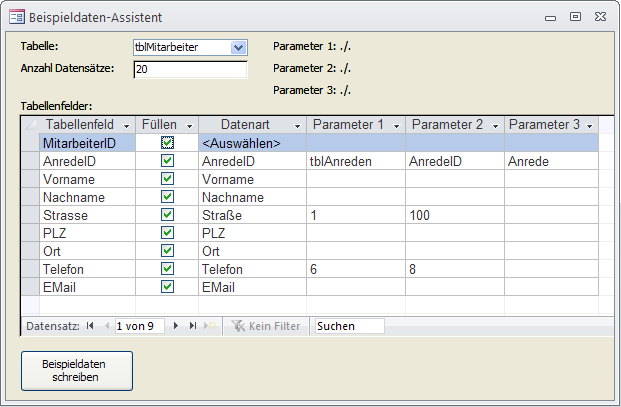Click the Suchen search box
The width and height of the screenshot is (621, 407).
(349, 326)
